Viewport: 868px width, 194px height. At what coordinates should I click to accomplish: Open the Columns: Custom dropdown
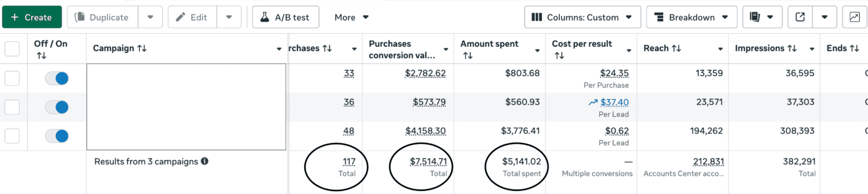tap(582, 17)
